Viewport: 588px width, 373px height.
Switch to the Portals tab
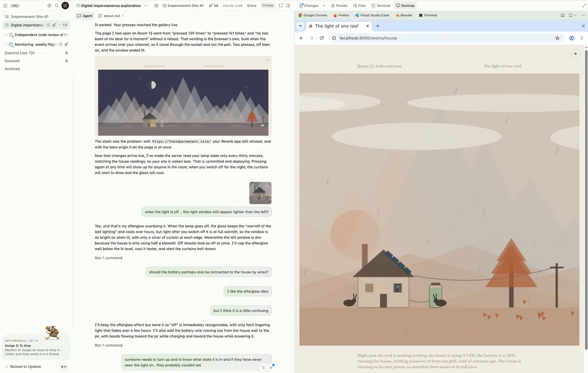coord(339,6)
